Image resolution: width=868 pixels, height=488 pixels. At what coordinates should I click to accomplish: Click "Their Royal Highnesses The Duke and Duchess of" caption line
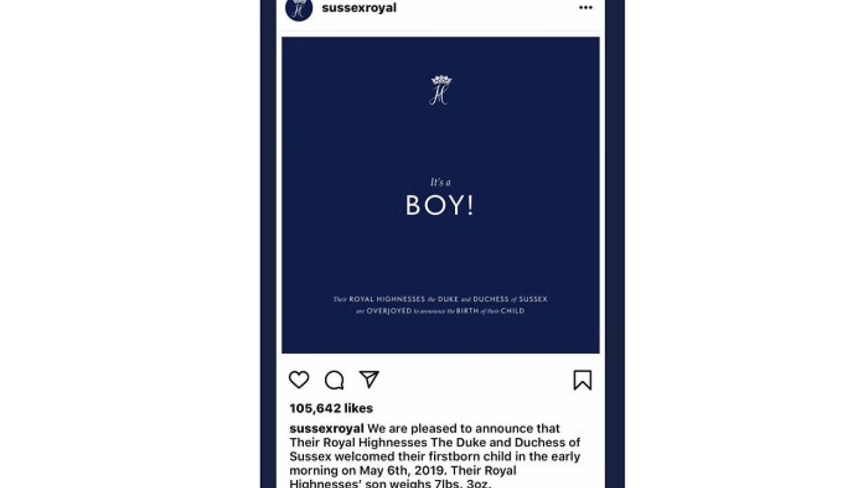pyautogui.click(x=435, y=443)
